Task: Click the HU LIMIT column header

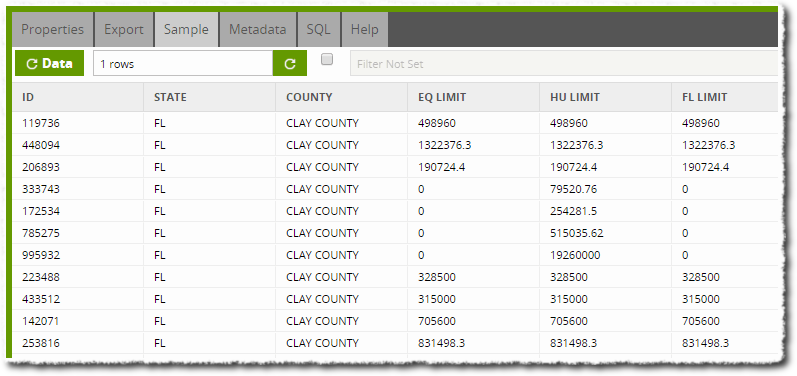Action: (605, 97)
